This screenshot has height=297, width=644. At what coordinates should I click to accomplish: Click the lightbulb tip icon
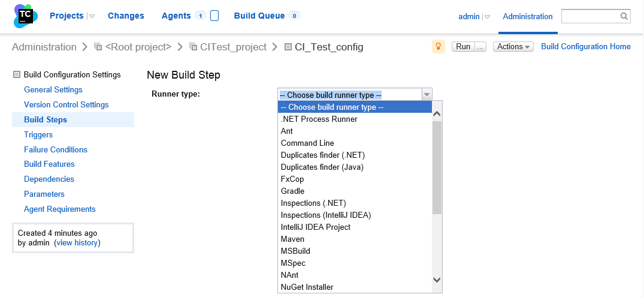439,47
